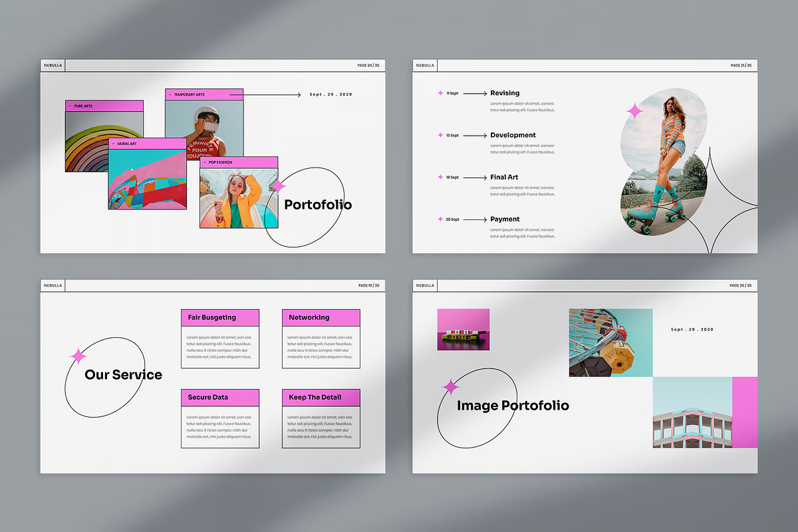Click Sept . 29 . 2020 on Portofolio slide
Screen dimensions: 798x532
tap(331, 94)
